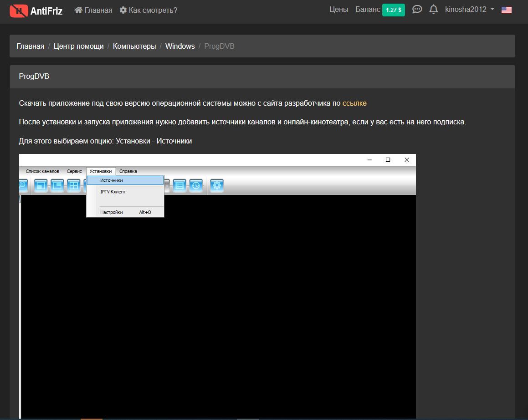The width and height of the screenshot is (528, 420).
Task: Choose IPTV Клиент menu entry
Action: 125,192
